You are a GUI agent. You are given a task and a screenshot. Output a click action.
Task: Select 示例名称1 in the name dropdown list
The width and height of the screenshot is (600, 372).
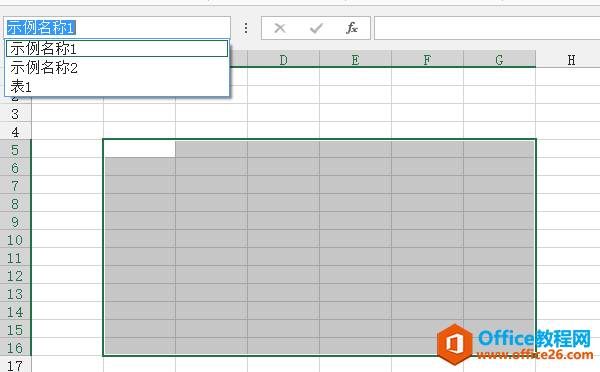117,49
